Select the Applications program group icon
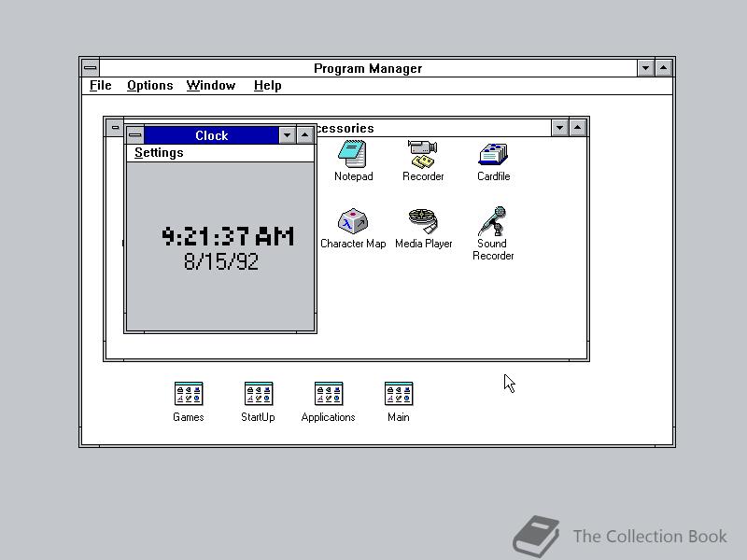Screen dimensions: 747x560 [x=329, y=394]
